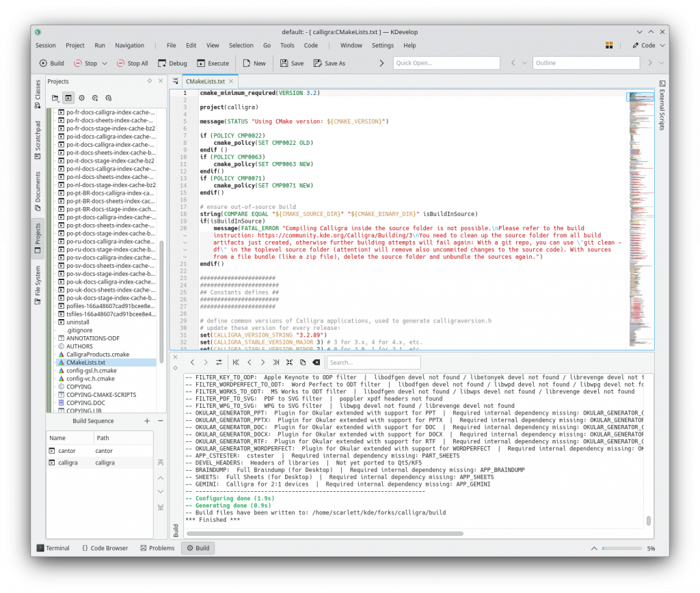The width and height of the screenshot is (700, 593).
Task: Click the editor minimap
Action: click(641, 219)
